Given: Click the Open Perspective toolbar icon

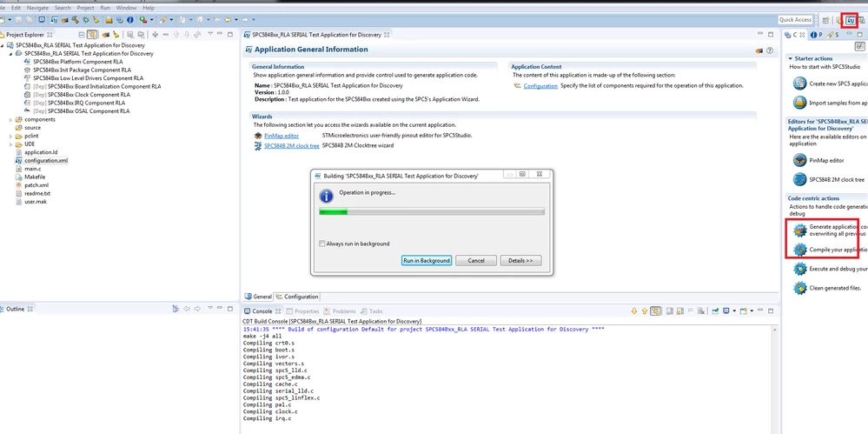Looking at the screenshot, I should [825, 20].
